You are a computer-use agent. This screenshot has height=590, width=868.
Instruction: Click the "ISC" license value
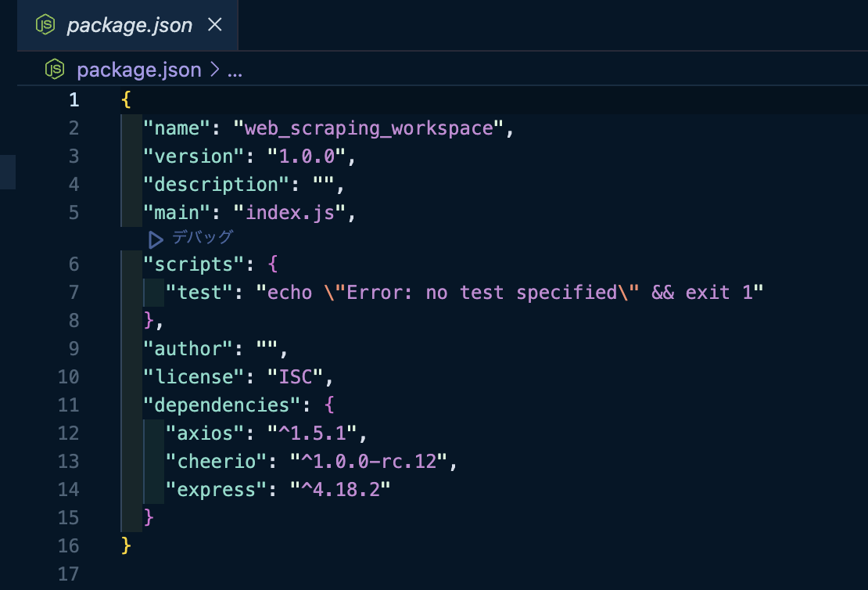coord(296,377)
